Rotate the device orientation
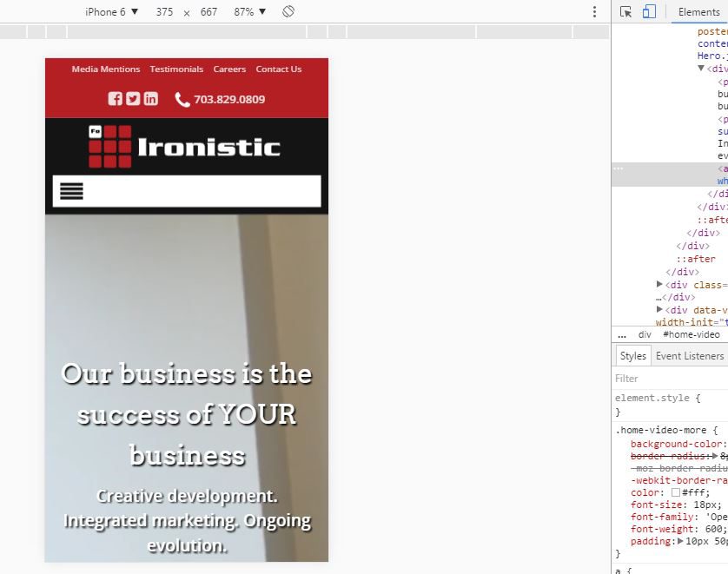This screenshot has height=574, width=728. (288, 11)
